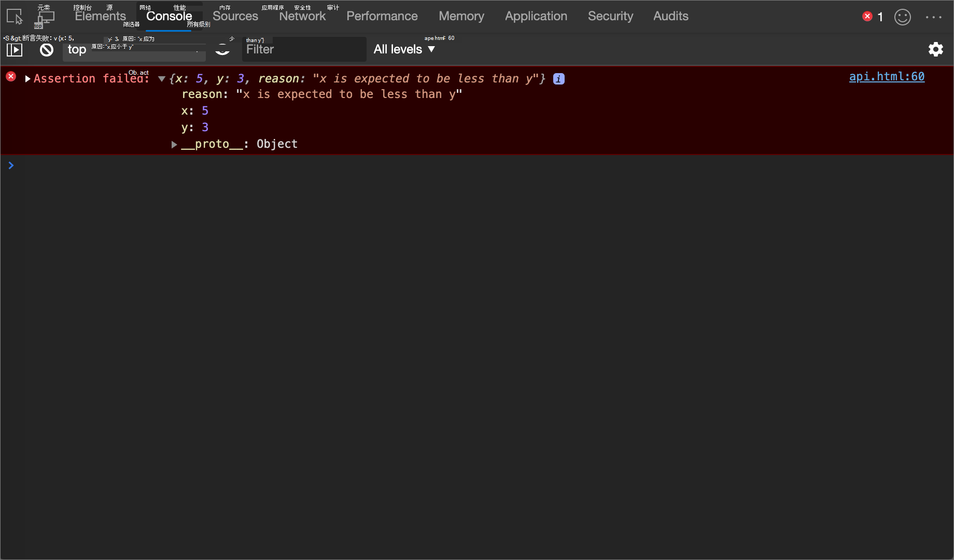Toggle the device toolbar icon
Image resolution: width=954 pixels, height=560 pixels.
[44, 16]
